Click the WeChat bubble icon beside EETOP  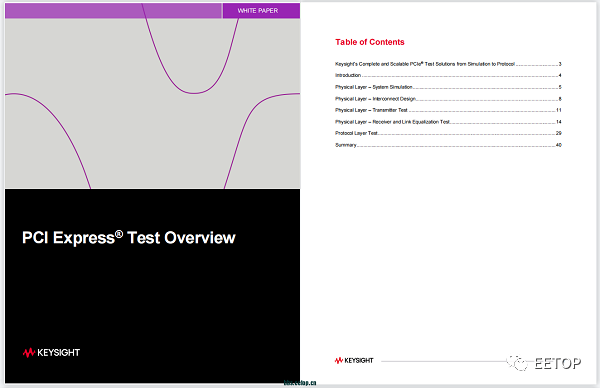(517, 363)
